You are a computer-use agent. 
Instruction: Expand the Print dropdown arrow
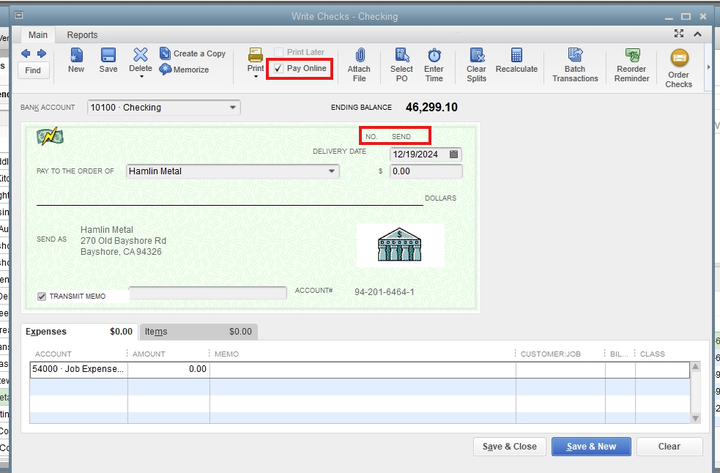click(256, 77)
